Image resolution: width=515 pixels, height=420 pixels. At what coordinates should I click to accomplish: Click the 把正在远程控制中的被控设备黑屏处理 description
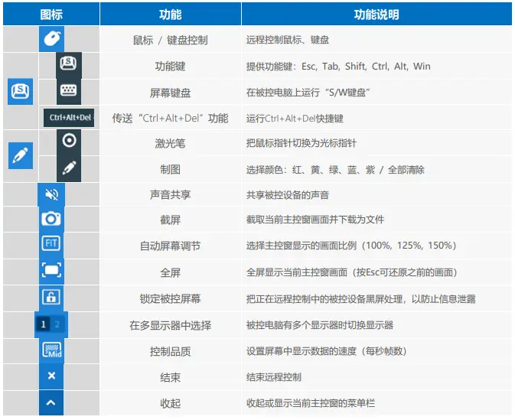[x=361, y=299]
